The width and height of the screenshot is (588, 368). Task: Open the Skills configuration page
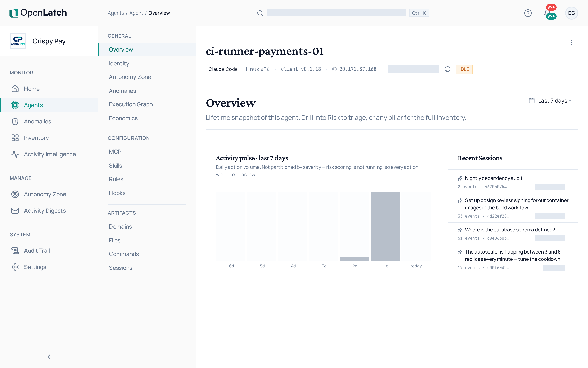tap(147, 166)
